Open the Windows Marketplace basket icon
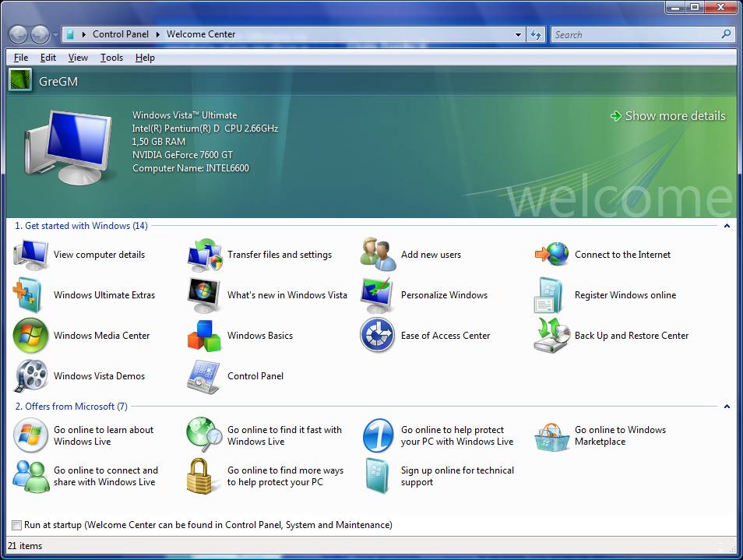Image resolution: width=743 pixels, height=560 pixels. pyautogui.click(x=551, y=437)
